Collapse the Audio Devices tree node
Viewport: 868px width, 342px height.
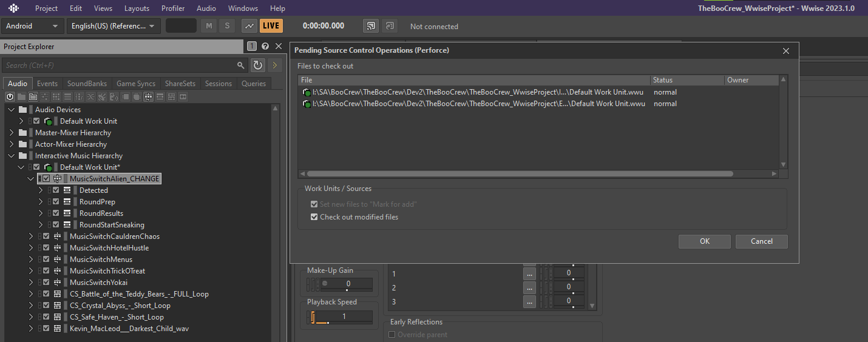[12, 110]
